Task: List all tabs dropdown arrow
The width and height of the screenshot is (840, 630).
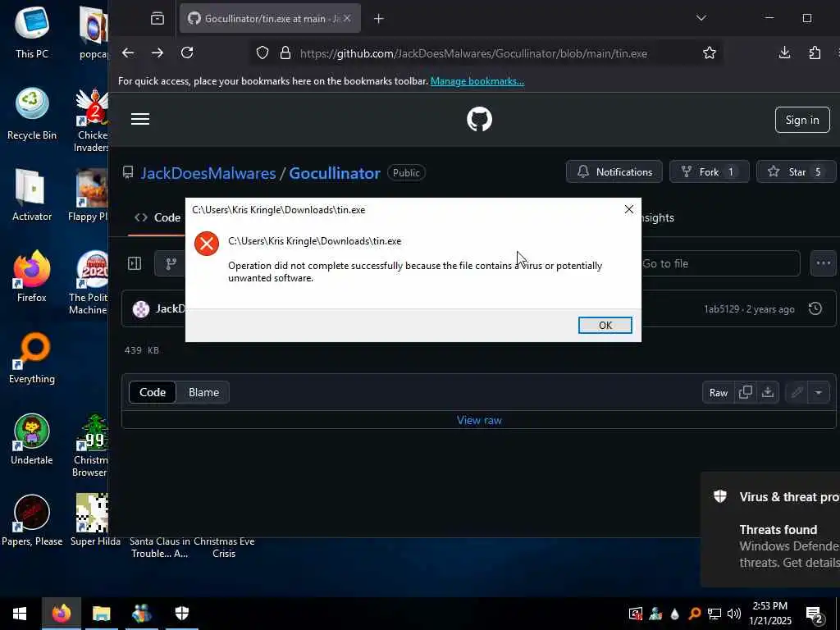Action: [701, 18]
